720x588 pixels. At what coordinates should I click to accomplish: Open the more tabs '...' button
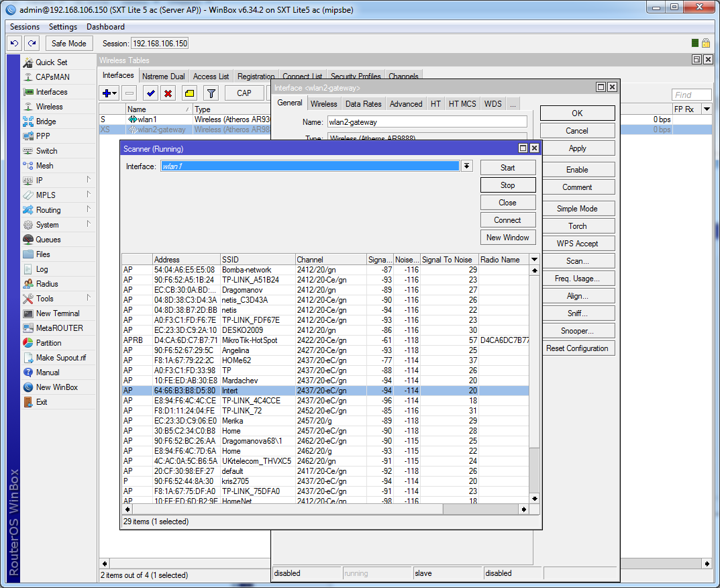[513, 104]
